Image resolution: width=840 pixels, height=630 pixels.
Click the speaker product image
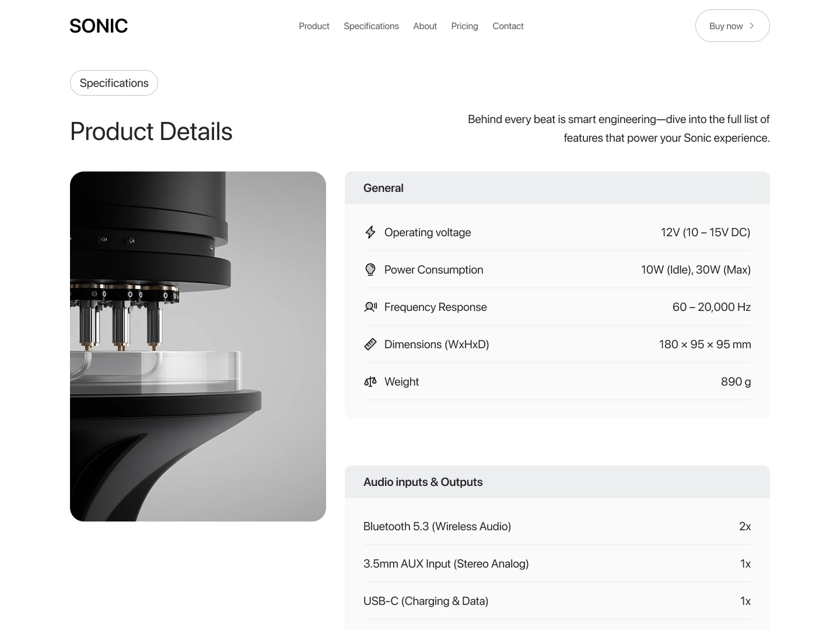(198, 346)
